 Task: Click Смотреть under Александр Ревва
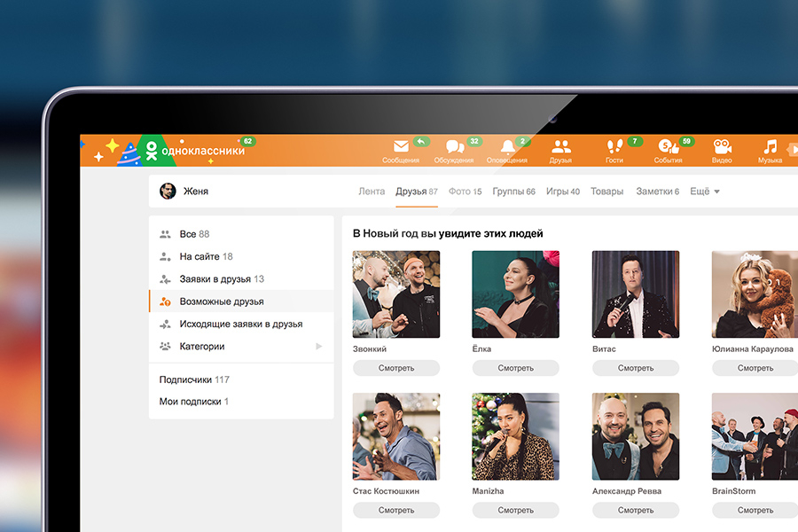[x=636, y=510]
